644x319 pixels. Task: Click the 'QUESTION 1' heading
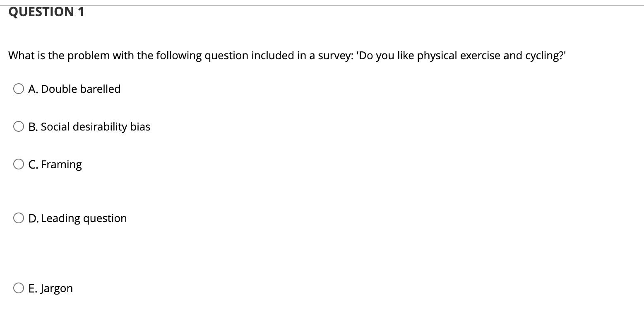pyautogui.click(x=46, y=11)
